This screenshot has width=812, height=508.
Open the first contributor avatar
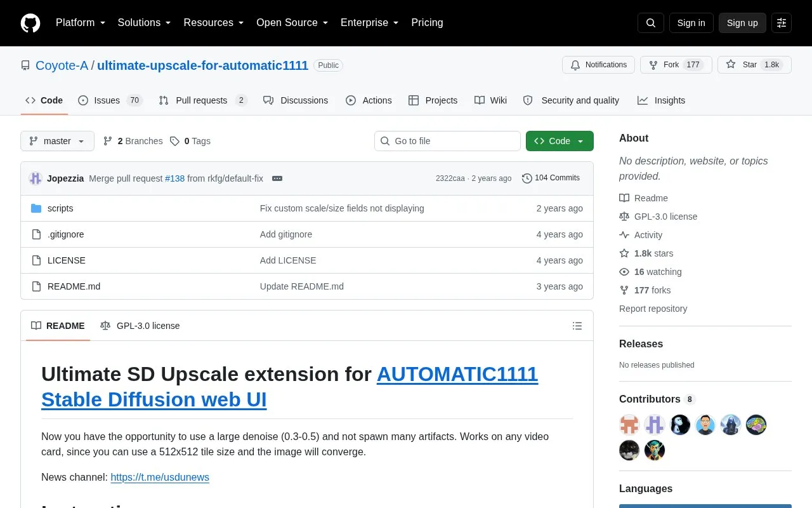(x=629, y=425)
